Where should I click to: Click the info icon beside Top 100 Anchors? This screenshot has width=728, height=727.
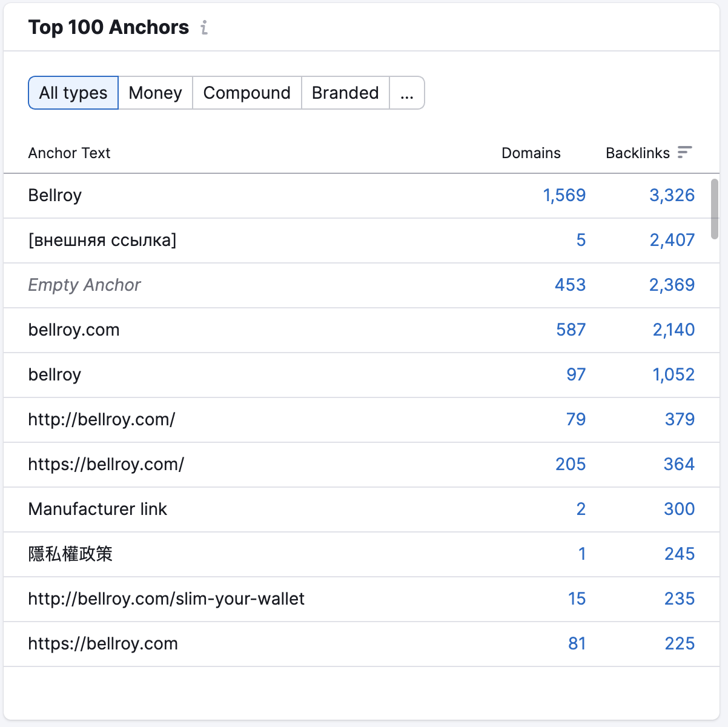[x=204, y=28]
